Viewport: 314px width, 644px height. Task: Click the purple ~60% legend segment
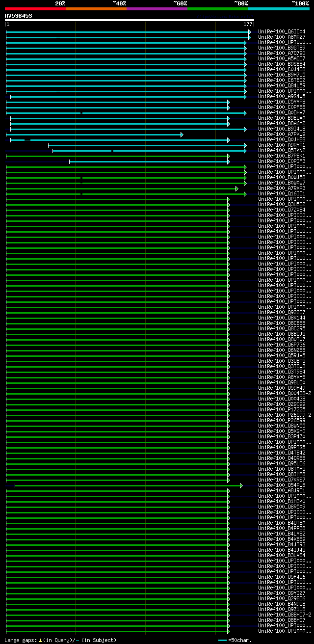click(157, 8)
